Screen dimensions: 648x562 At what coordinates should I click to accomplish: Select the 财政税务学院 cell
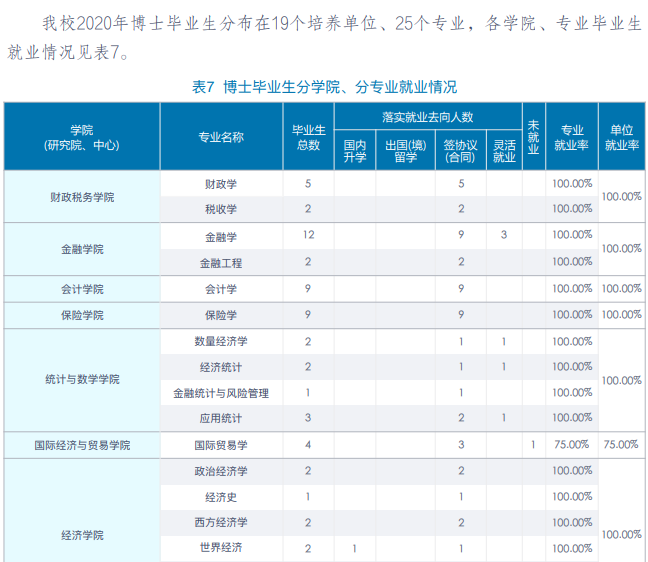coord(82,197)
